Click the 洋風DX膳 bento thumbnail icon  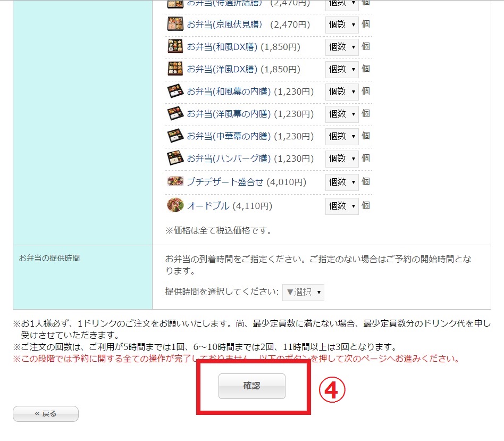175,69
